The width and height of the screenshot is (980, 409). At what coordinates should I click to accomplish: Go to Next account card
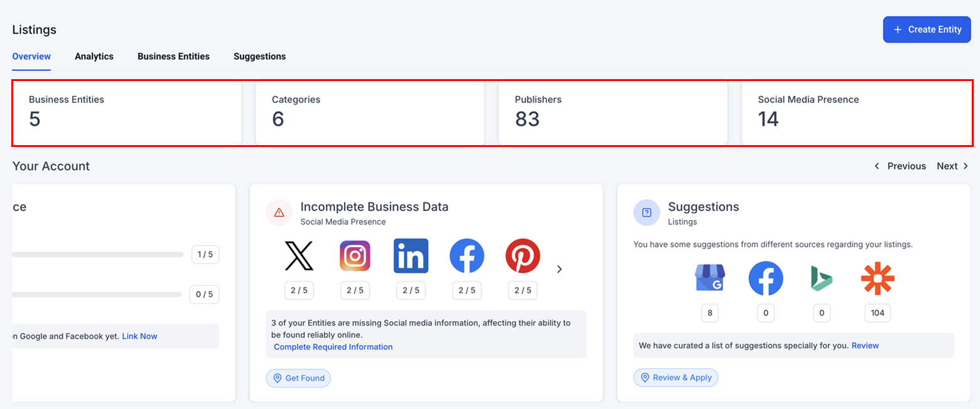click(952, 166)
